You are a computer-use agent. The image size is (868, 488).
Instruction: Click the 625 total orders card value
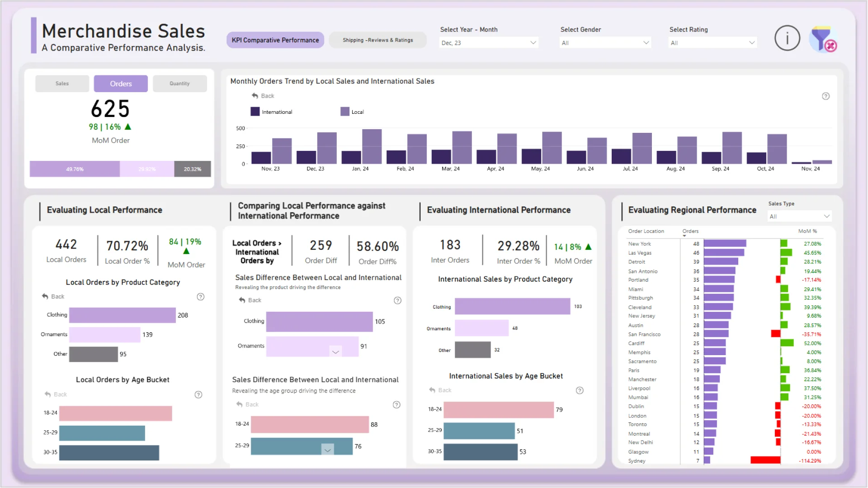coord(110,109)
